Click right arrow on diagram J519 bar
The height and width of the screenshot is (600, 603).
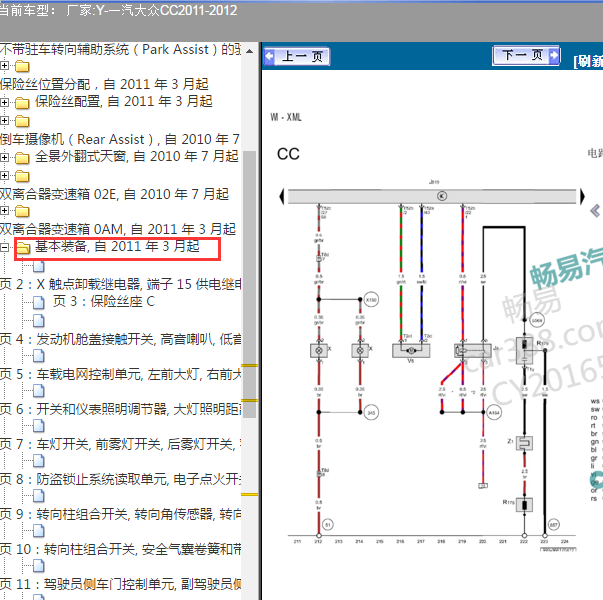tap(582, 196)
